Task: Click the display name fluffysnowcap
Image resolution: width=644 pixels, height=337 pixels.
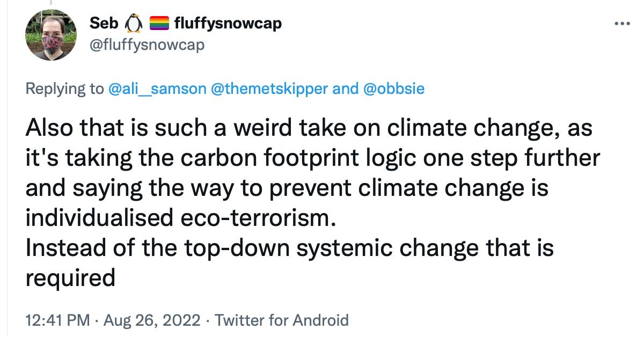Action: pos(227,23)
